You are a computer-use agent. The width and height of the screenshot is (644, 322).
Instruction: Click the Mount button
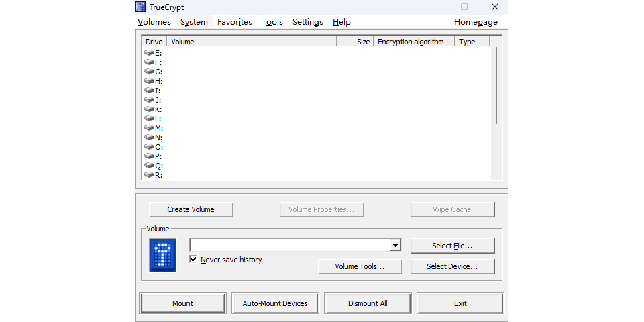182,303
